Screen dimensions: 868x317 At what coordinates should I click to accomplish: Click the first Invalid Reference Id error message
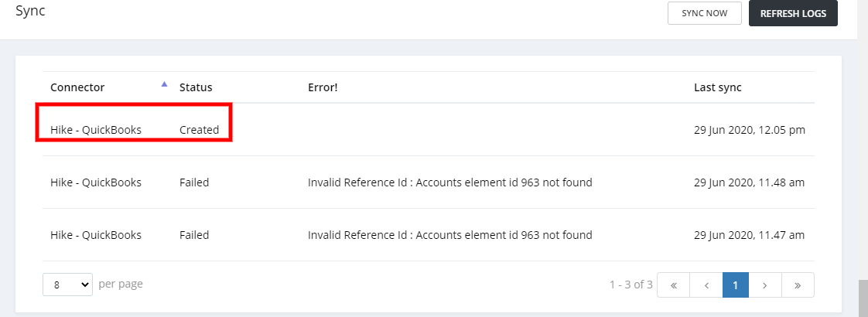pyautogui.click(x=449, y=182)
